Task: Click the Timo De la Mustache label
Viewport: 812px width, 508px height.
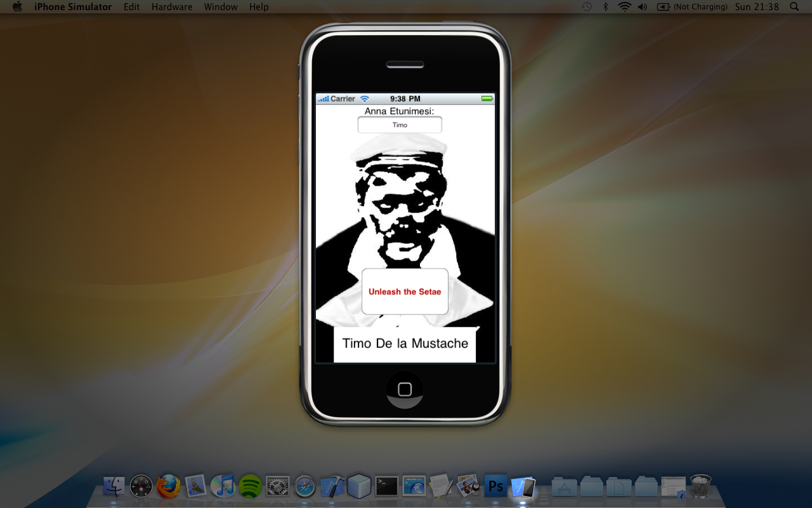Action: pyautogui.click(x=405, y=344)
